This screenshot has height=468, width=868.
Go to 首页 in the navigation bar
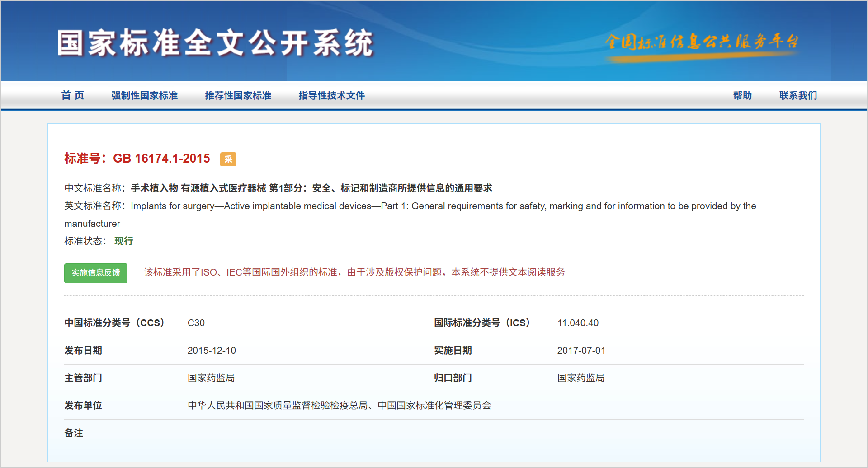(x=73, y=95)
